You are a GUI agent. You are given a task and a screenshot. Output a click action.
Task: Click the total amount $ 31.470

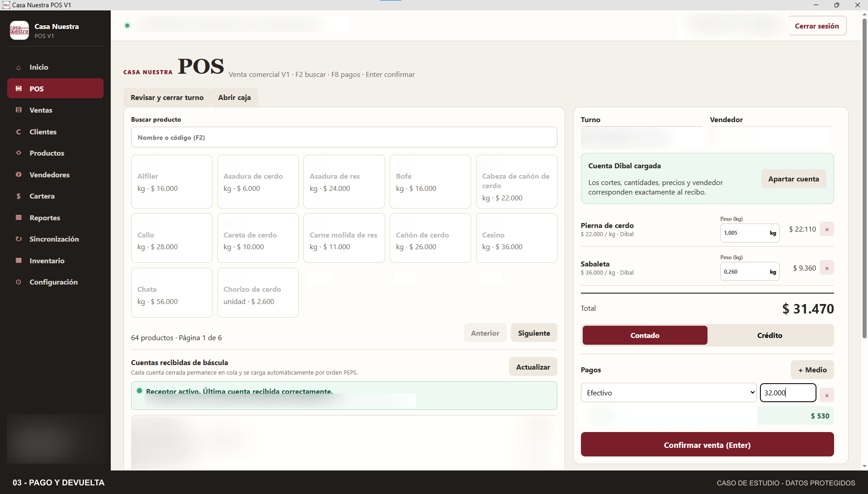[x=808, y=309]
